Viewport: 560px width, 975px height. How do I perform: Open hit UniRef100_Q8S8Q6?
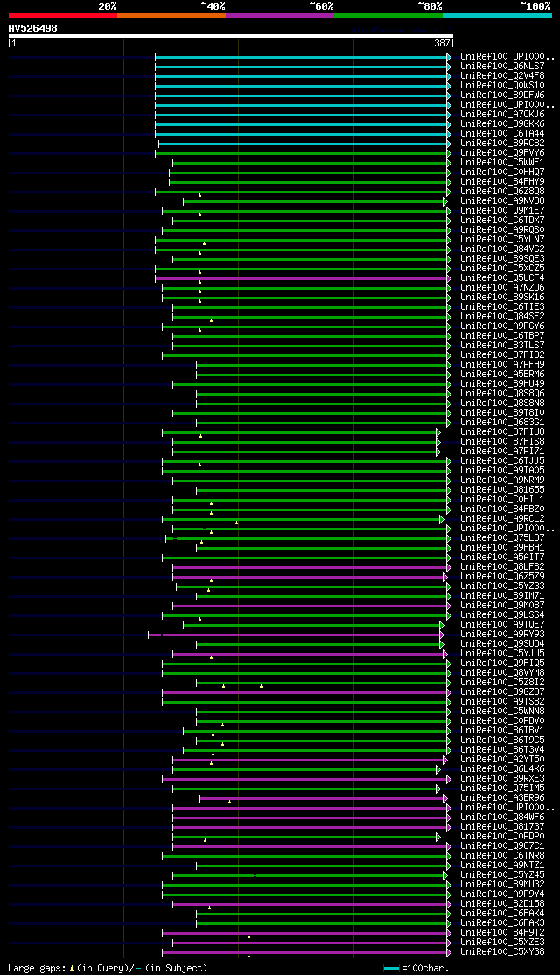503,394
